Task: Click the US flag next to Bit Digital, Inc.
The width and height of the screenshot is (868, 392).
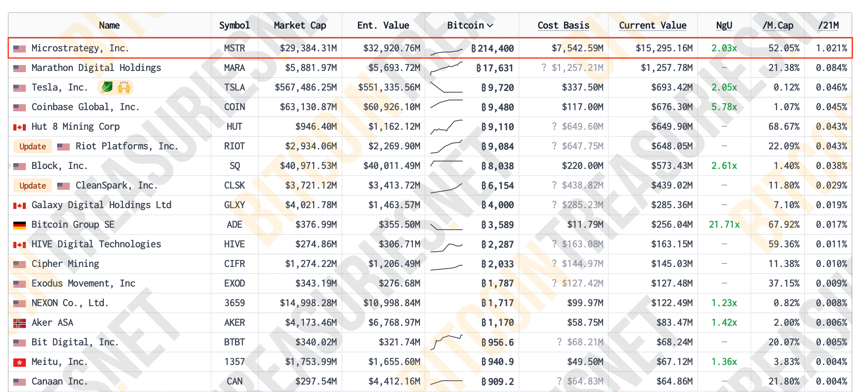Action: [20, 343]
